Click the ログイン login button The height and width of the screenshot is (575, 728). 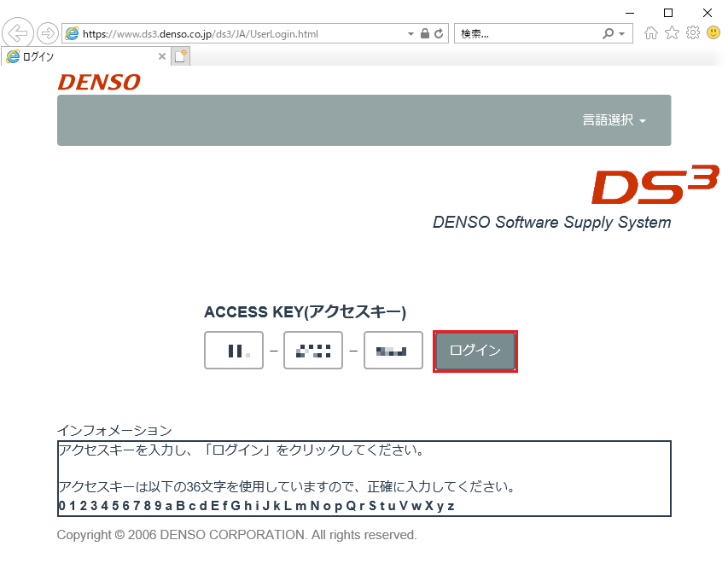click(475, 351)
